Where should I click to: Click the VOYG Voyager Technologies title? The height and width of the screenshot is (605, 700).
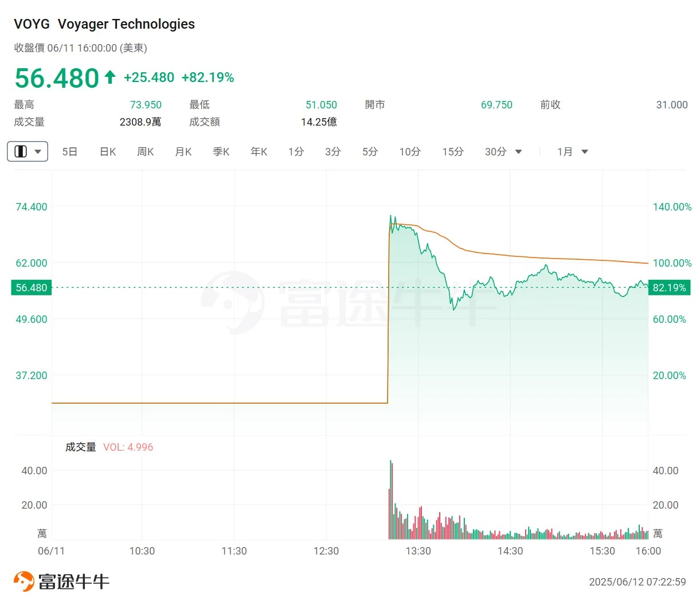coord(104,24)
